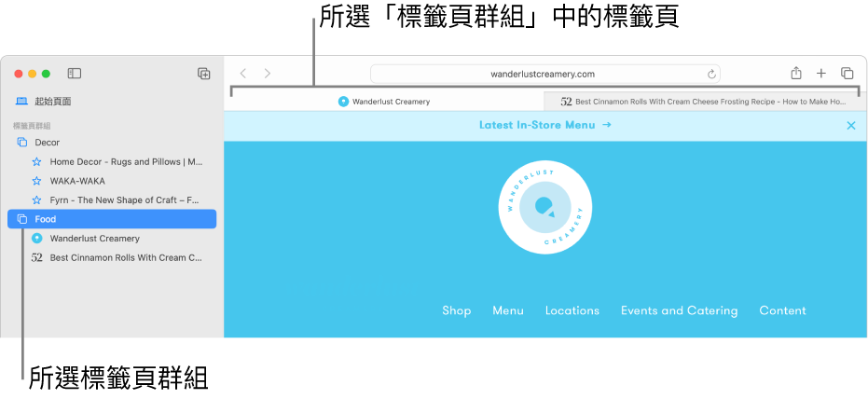
Task: Zoom the Safari window with green button
Action: (46, 74)
